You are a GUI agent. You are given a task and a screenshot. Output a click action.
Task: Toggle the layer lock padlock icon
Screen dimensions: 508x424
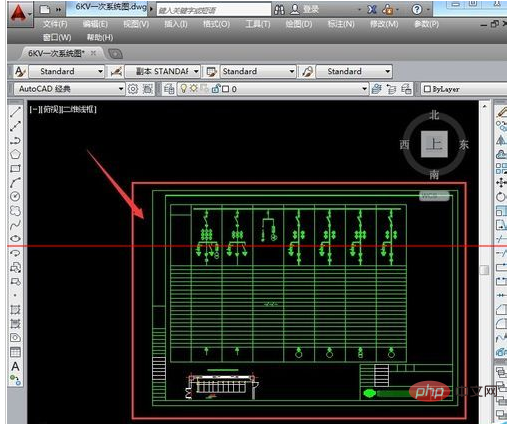[216, 89]
